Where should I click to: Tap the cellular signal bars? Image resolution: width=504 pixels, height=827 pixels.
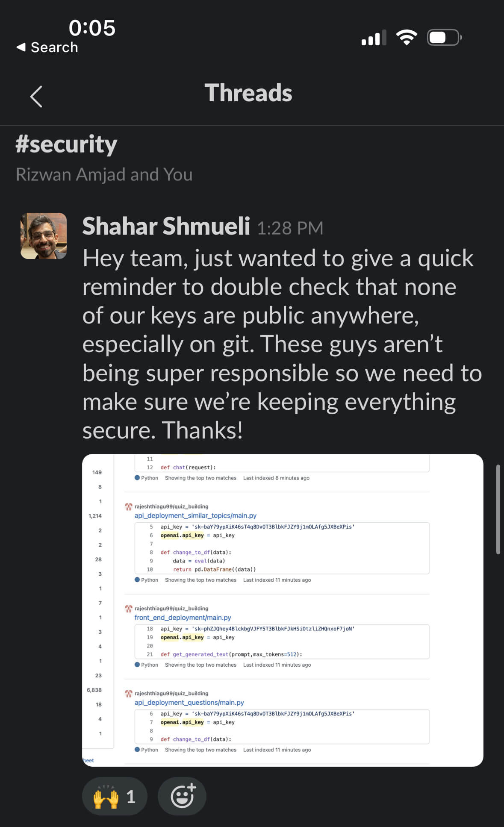click(374, 38)
